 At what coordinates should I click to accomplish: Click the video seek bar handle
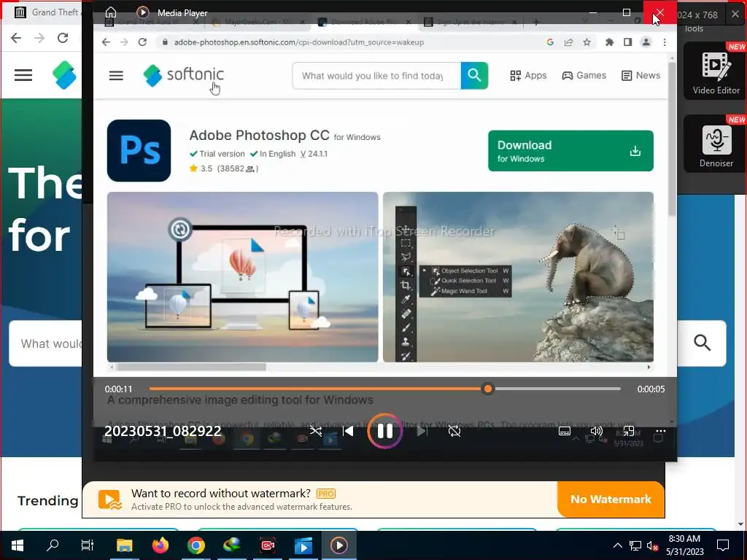(488, 389)
